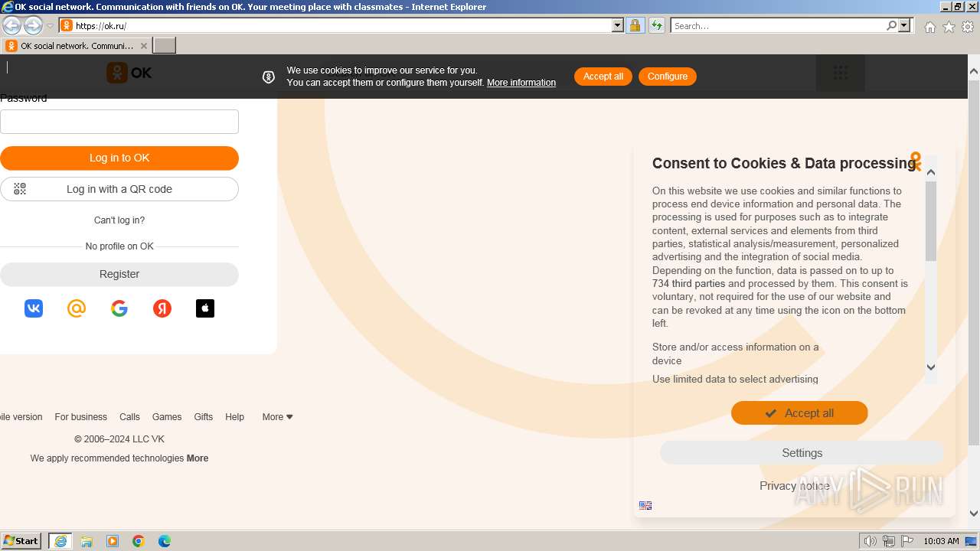Click the browser Back arrow
980x551 pixels.
click(x=11, y=25)
